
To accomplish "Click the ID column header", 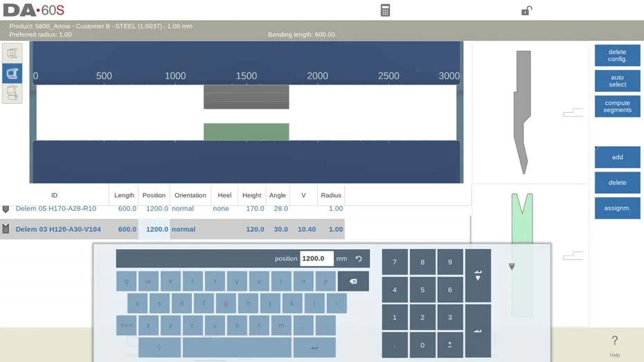I will [54, 195].
